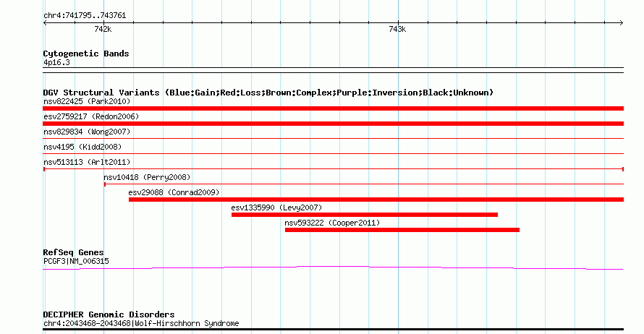This screenshot has height=334, width=644.
Task: Click the chr4:741795..743761 coordinate label
Action: (85, 16)
